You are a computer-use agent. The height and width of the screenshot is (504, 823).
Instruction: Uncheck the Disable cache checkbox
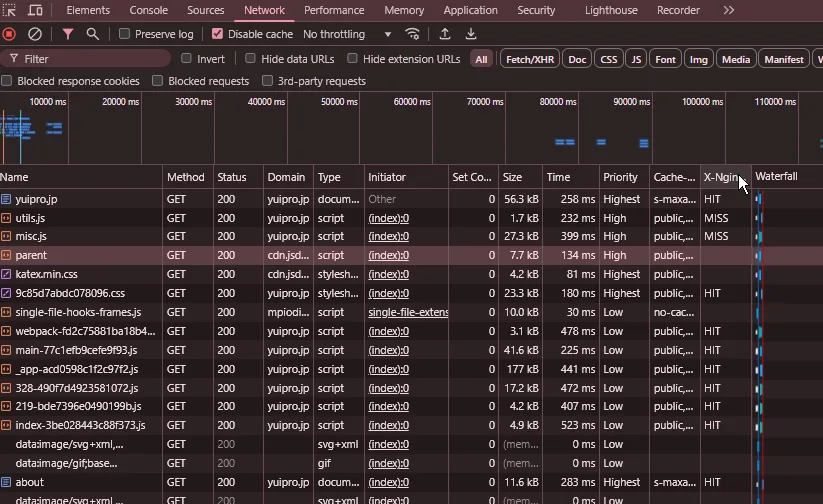coord(218,34)
